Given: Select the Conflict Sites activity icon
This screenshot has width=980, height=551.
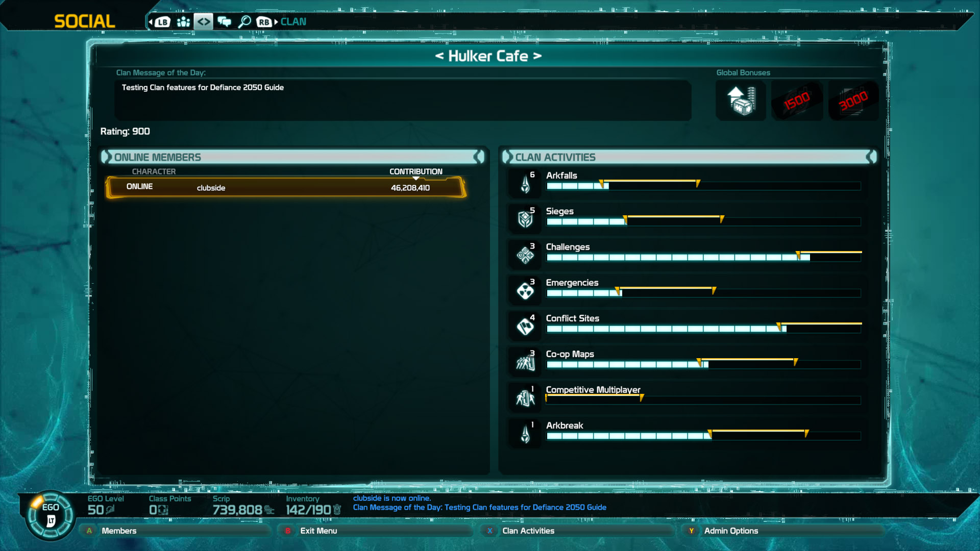Looking at the screenshot, I should coord(525,326).
